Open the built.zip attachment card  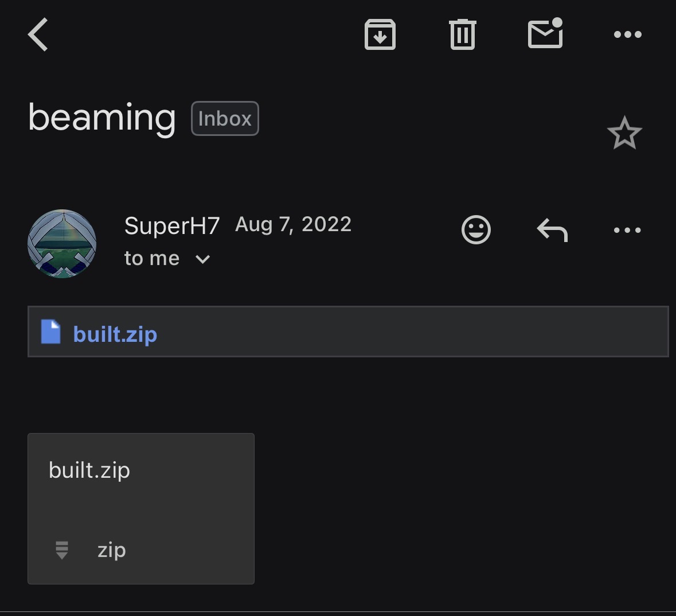[x=141, y=509]
